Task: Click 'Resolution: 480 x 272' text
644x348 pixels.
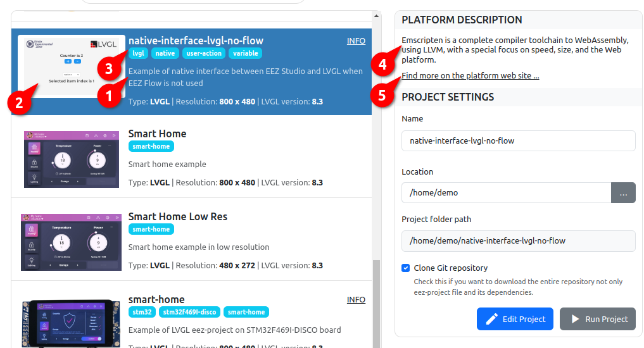Action: point(215,266)
